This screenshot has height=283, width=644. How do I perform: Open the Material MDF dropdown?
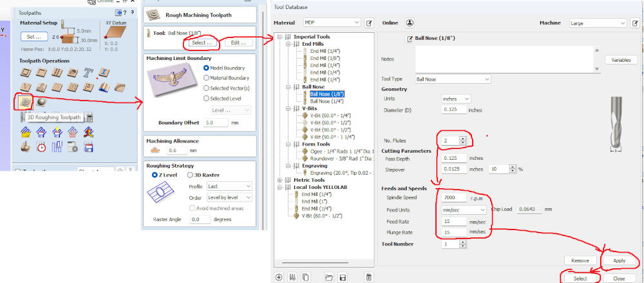[x=332, y=22]
